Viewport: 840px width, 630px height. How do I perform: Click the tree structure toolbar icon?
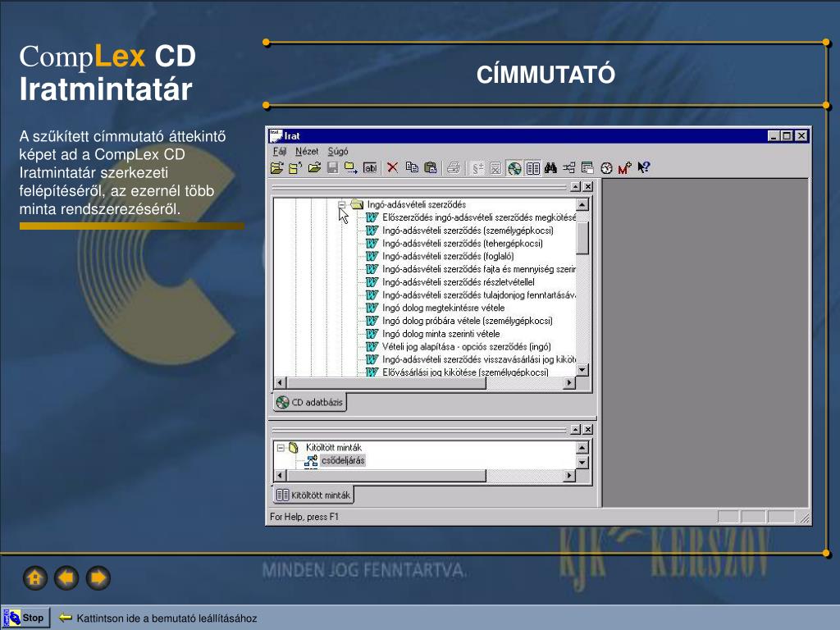pos(569,168)
